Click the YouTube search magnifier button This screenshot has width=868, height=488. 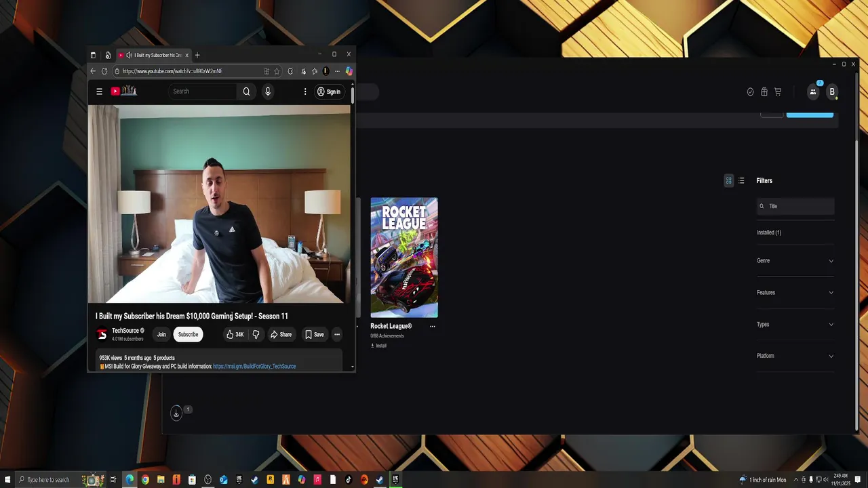[246, 91]
